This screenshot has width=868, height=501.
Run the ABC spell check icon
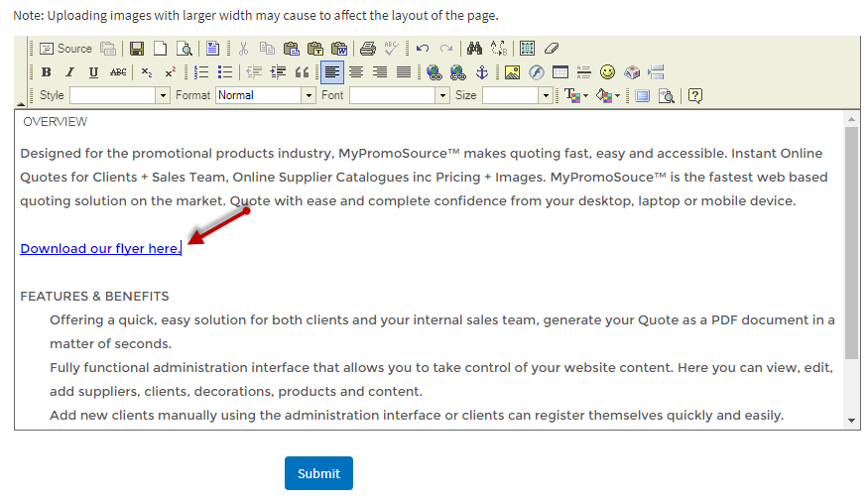tap(392, 49)
